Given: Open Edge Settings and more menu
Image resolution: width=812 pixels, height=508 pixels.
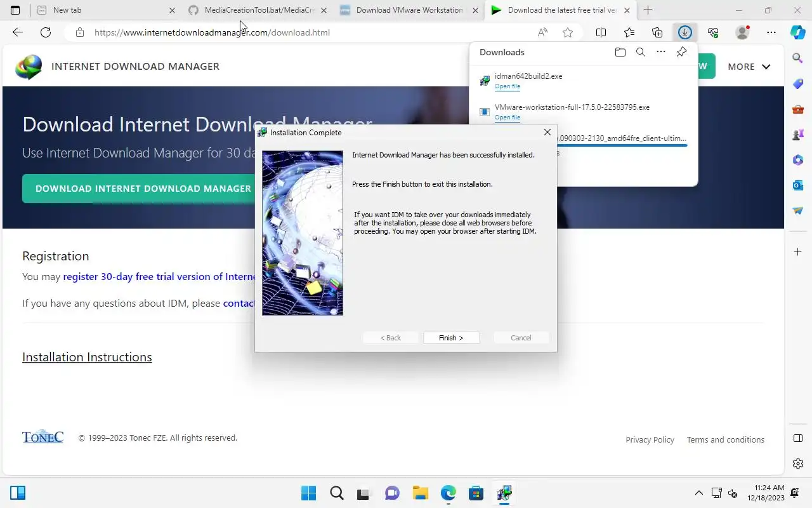Looking at the screenshot, I should [x=771, y=32].
